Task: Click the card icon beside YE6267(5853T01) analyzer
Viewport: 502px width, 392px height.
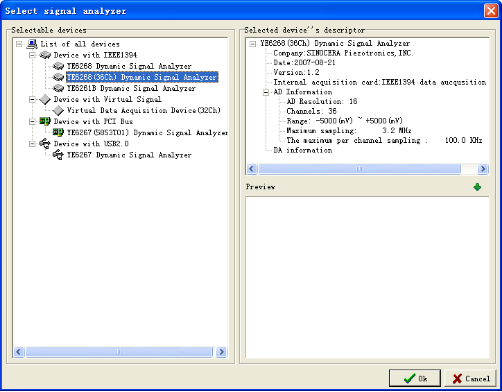Action: 58,133
